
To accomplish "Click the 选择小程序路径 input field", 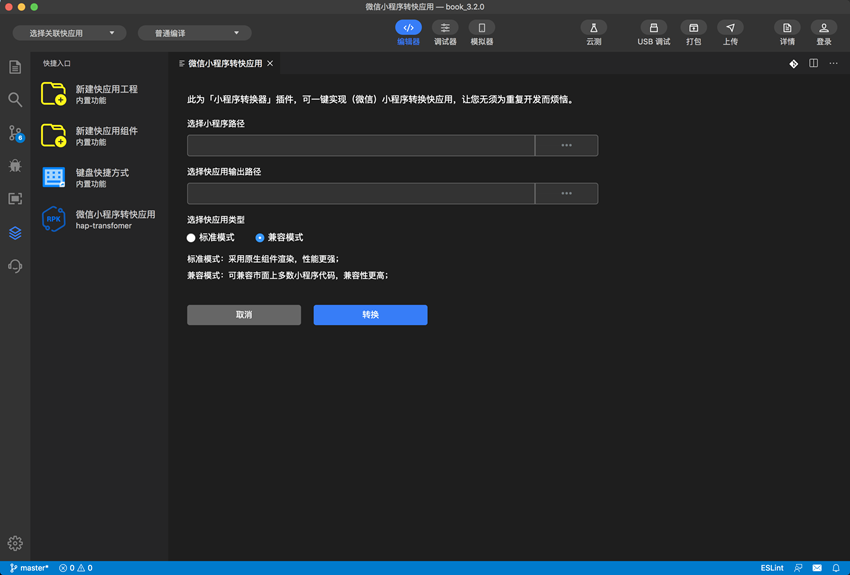I will click(x=360, y=145).
